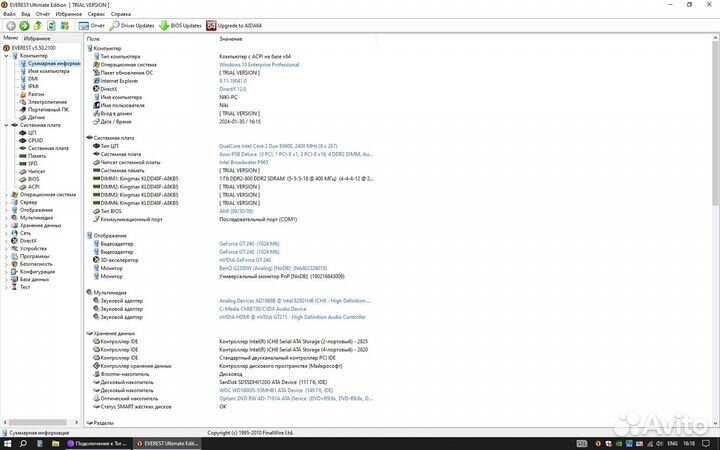Open the Отчет menu in menu bar

[x=43, y=14]
